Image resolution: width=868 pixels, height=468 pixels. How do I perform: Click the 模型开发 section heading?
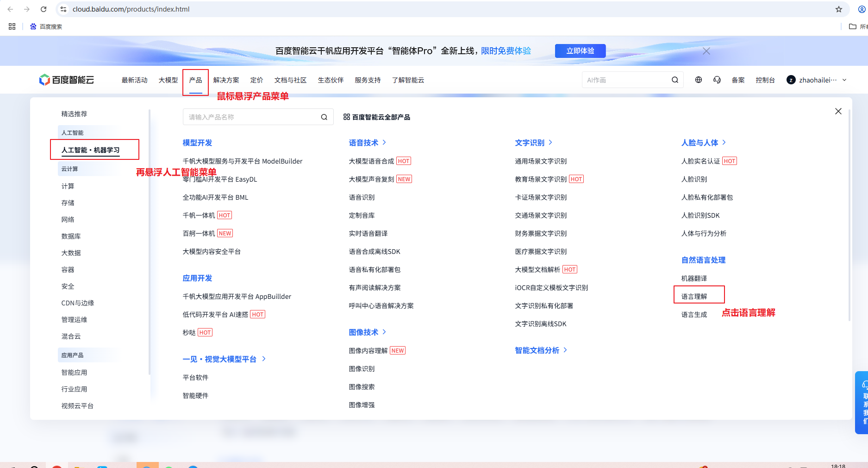point(198,143)
